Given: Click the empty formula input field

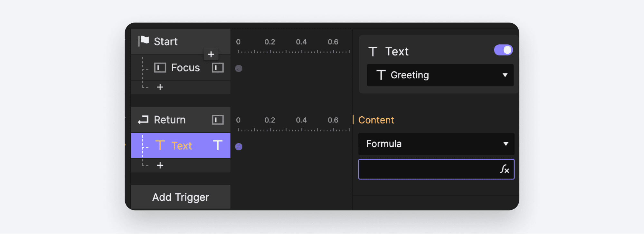Looking at the screenshot, I should tap(425, 170).
